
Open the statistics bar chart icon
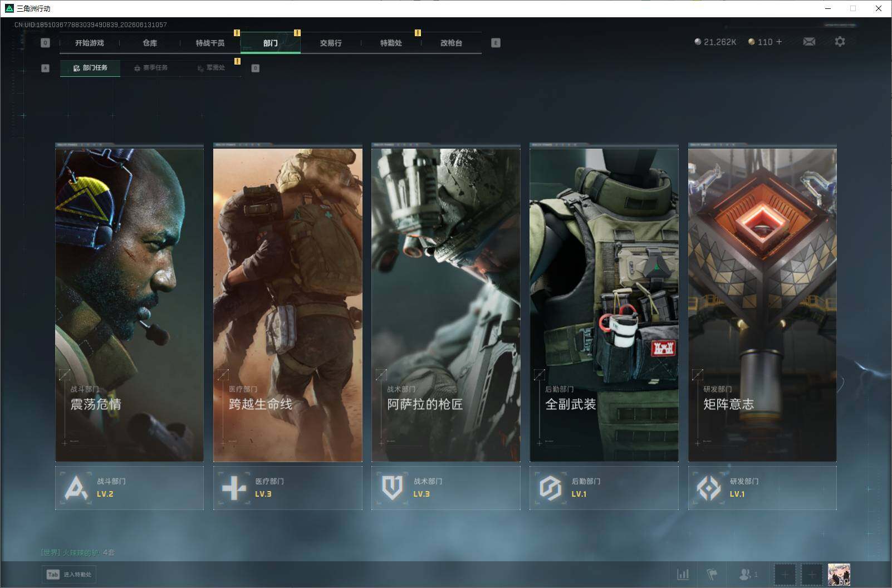683,574
